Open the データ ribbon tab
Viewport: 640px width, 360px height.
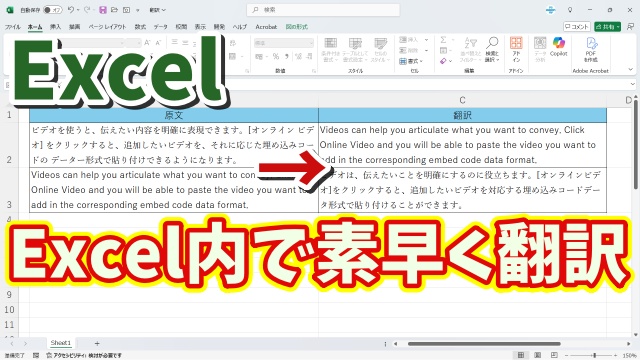[160, 27]
